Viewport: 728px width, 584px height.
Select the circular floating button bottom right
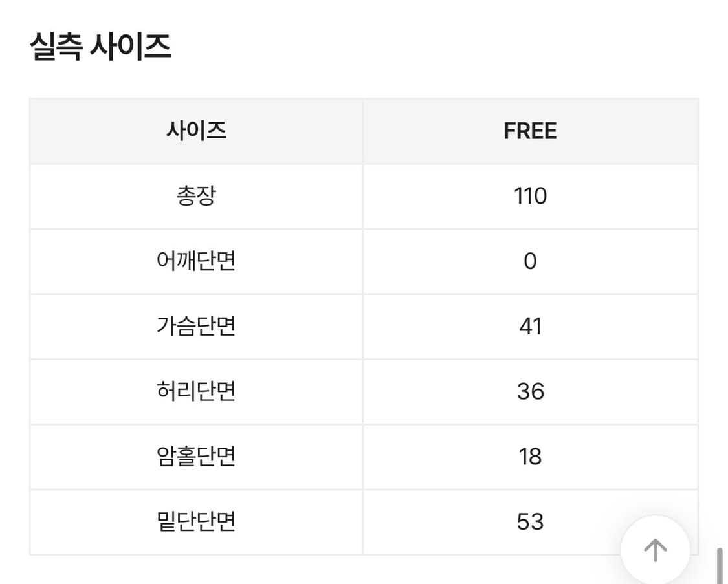coord(656,550)
